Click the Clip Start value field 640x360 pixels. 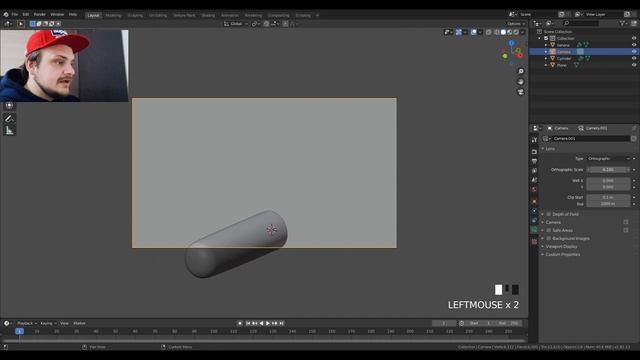pyautogui.click(x=609, y=198)
